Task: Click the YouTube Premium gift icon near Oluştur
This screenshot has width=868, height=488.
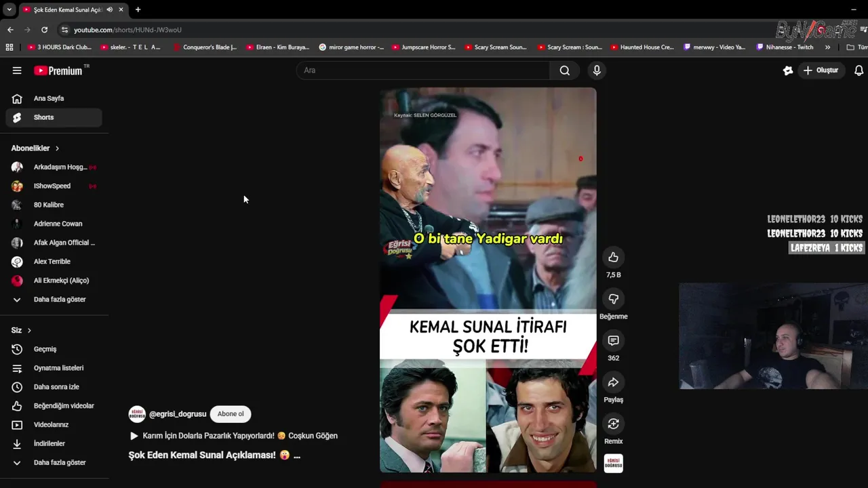Action: 788,70
